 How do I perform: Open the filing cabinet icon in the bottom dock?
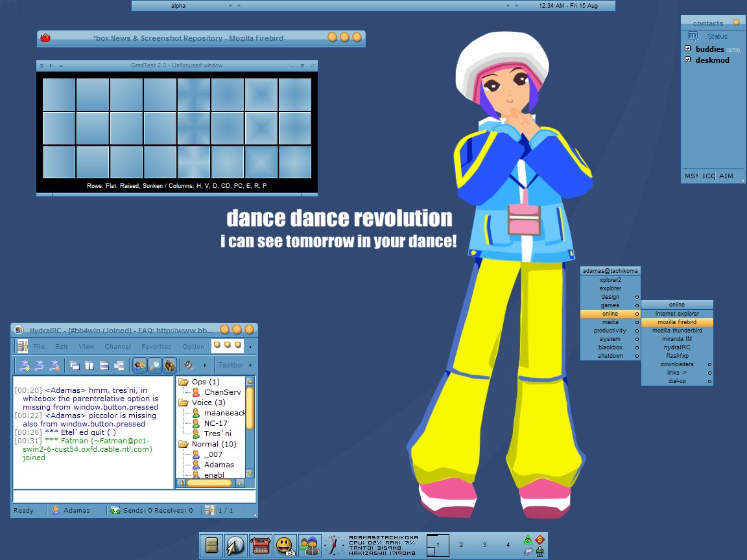pyautogui.click(x=212, y=545)
